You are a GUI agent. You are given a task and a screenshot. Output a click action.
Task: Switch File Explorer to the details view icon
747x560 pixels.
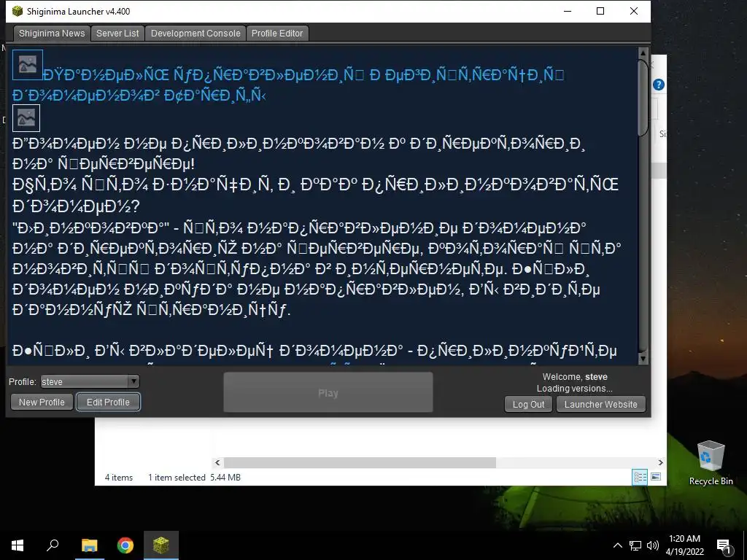pos(640,477)
